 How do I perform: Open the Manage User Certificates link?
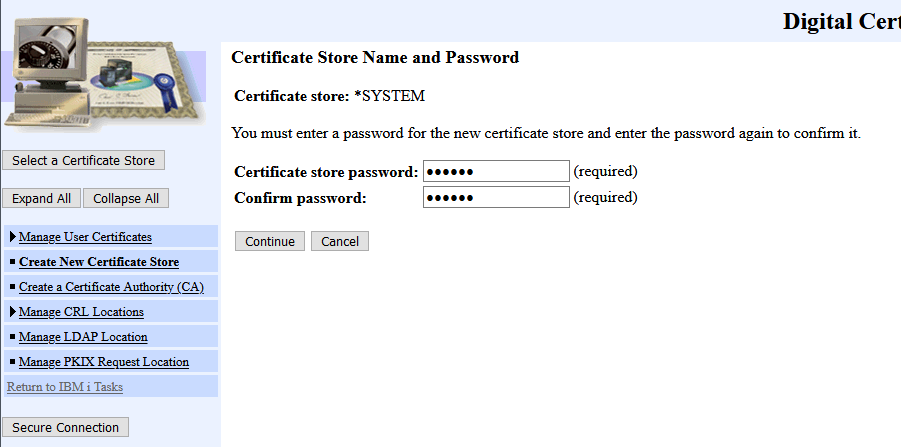click(85, 237)
